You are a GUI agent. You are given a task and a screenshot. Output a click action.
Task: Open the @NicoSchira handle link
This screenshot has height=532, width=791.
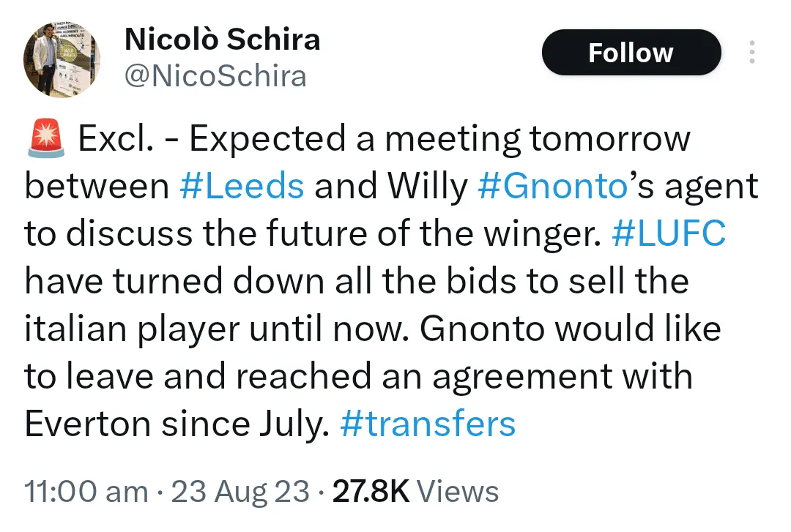[215, 76]
